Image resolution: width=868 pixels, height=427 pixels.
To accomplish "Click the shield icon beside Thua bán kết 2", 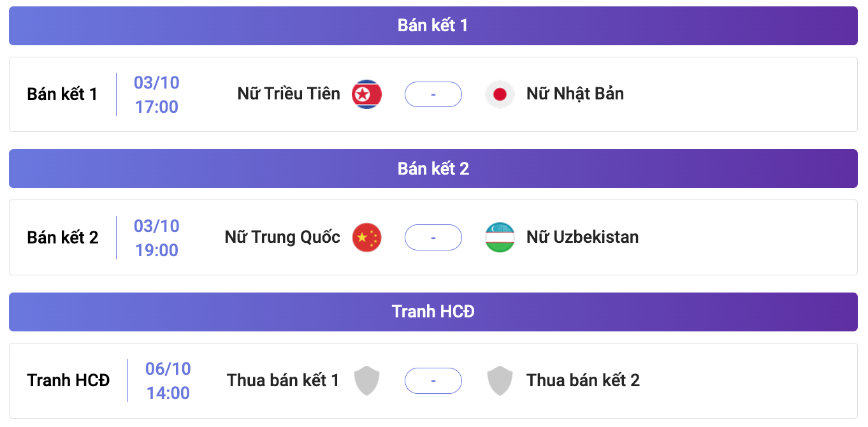I will point(500,380).
